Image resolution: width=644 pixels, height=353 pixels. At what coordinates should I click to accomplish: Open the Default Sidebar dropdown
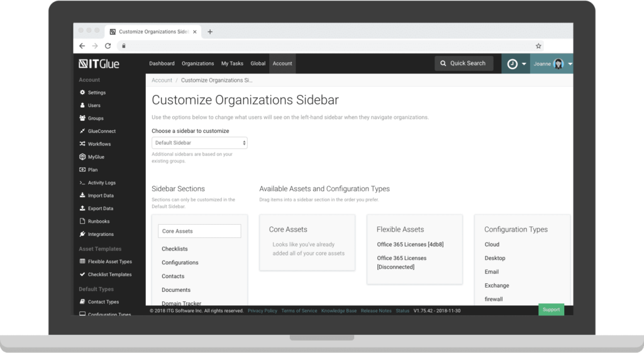[x=199, y=143]
